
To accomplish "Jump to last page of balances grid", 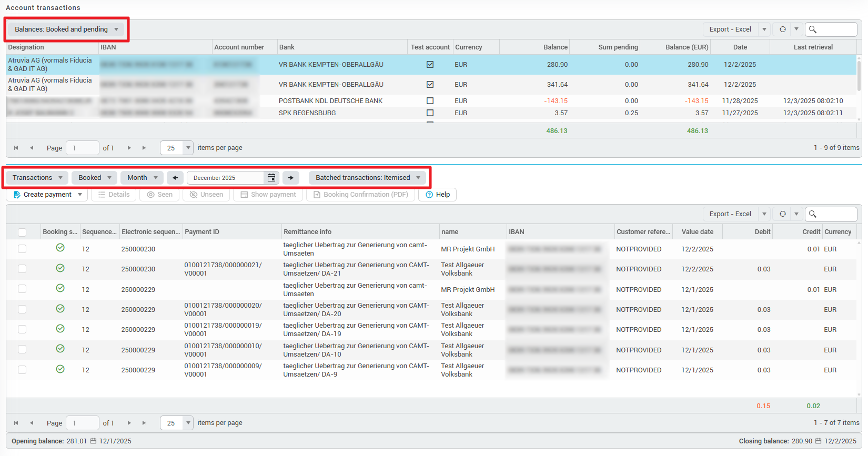I will pos(144,148).
